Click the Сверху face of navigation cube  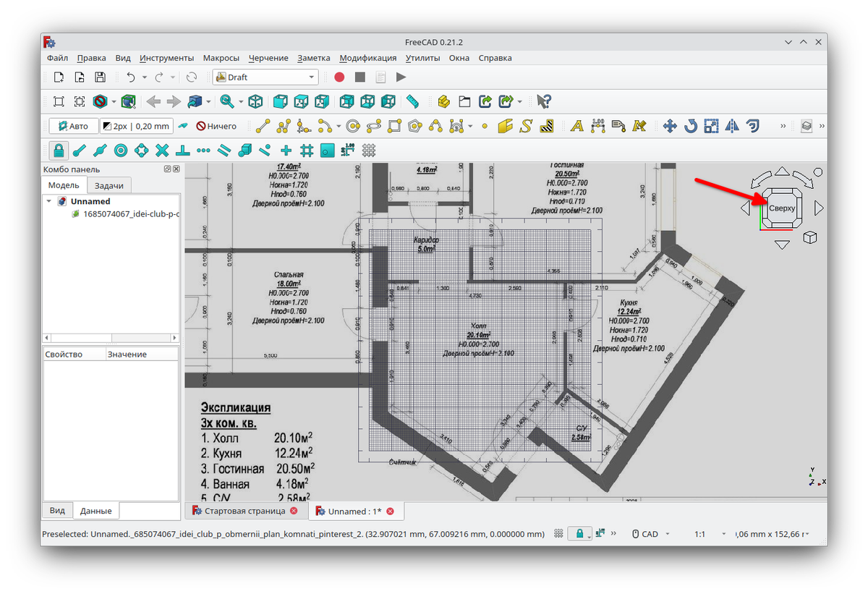(x=781, y=208)
